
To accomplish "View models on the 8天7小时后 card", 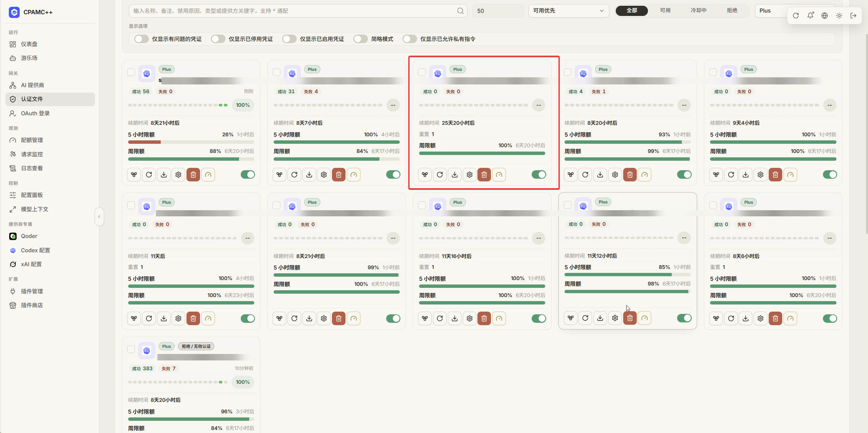I will (279, 175).
